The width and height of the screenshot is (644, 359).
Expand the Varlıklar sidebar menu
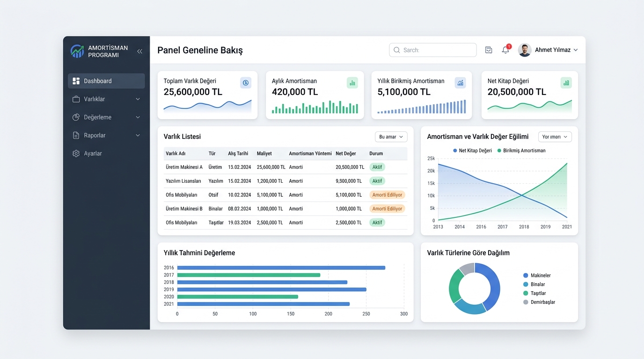[x=106, y=99]
